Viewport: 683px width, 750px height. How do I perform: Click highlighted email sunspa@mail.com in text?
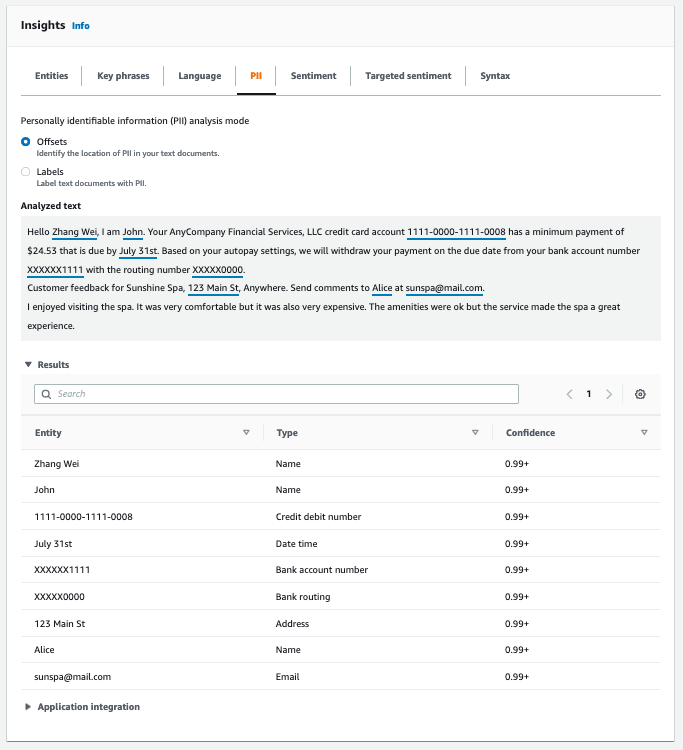tap(444, 288)
